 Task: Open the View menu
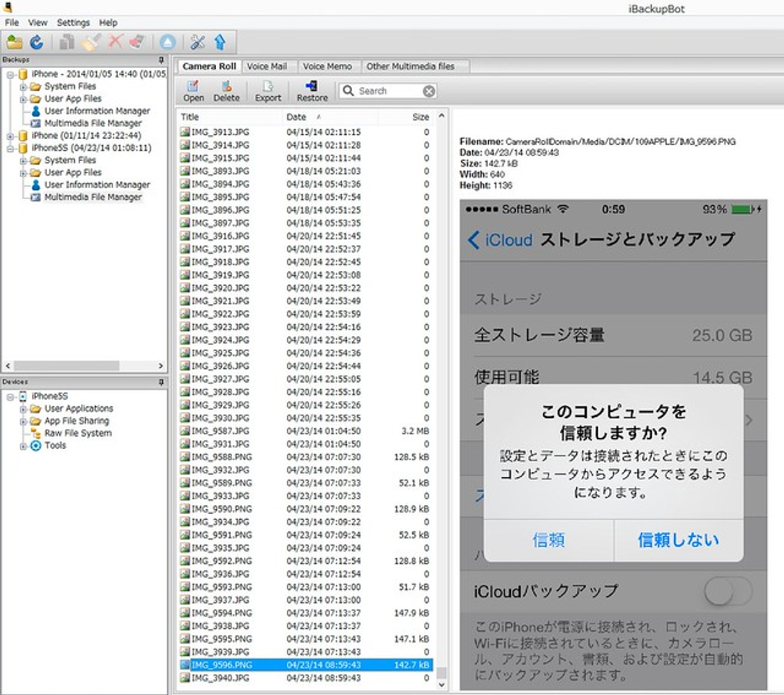click(x=37, y=22)
